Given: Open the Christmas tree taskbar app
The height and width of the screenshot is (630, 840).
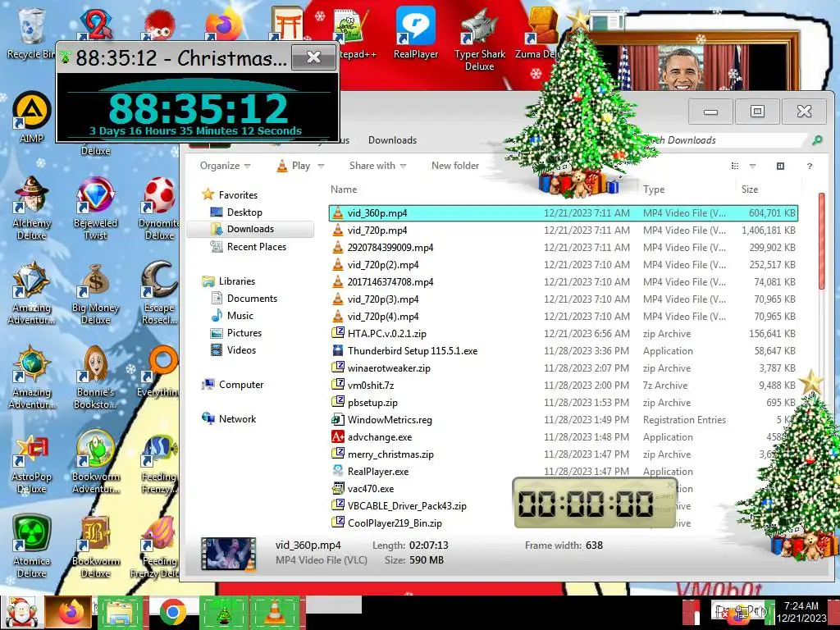Looking at the screenshot, I should pyautogui.click(x=224, y=612).
